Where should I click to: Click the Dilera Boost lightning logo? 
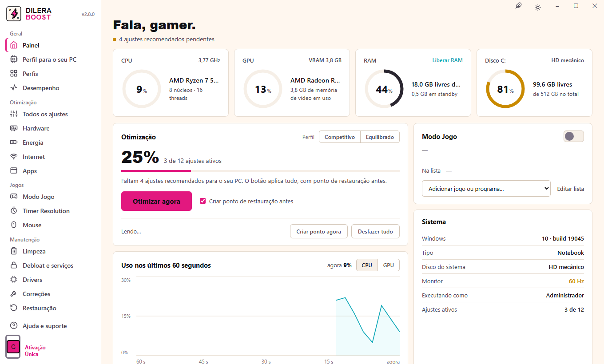[x=14, y=14]
